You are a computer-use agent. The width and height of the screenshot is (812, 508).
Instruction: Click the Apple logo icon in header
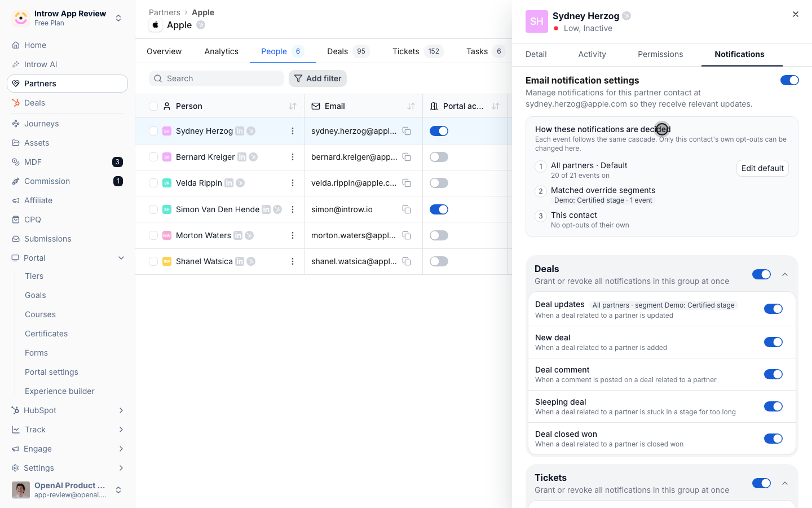pyautogui.click(x=156, y=25)
